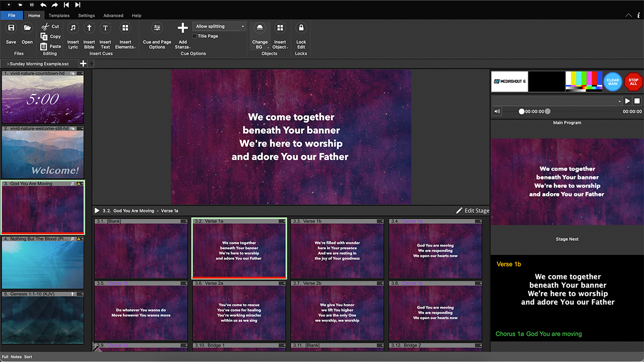Viewport: 644px width, 362px height.
Task: Click the small open-folder icon in title bar
Action: (x=20, y=5)
